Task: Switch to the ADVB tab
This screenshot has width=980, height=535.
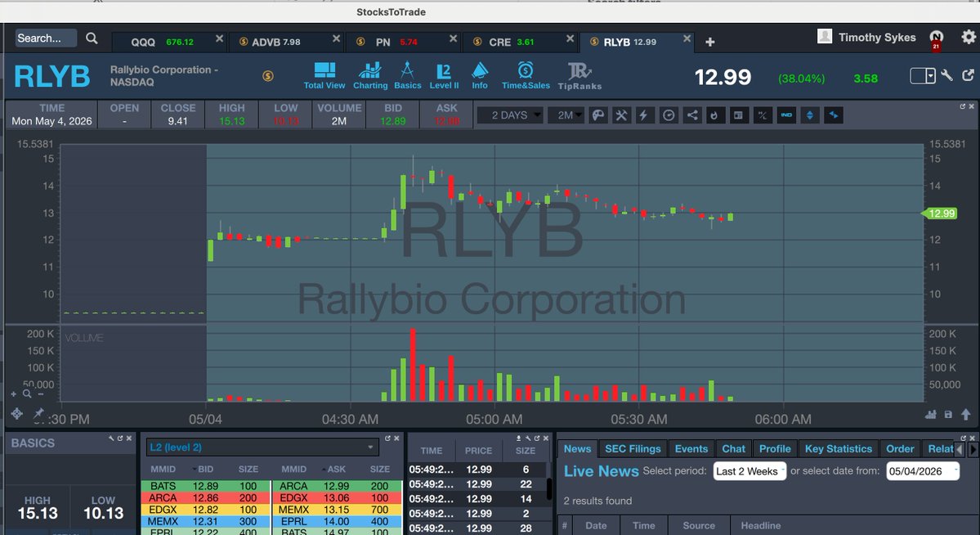Action: [285, 42]
